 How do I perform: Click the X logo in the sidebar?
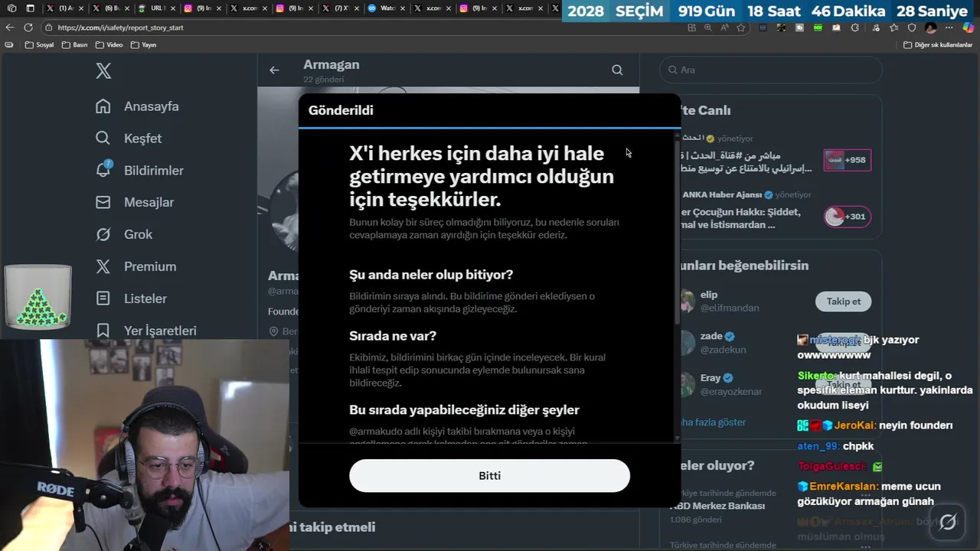pos(103,71)
